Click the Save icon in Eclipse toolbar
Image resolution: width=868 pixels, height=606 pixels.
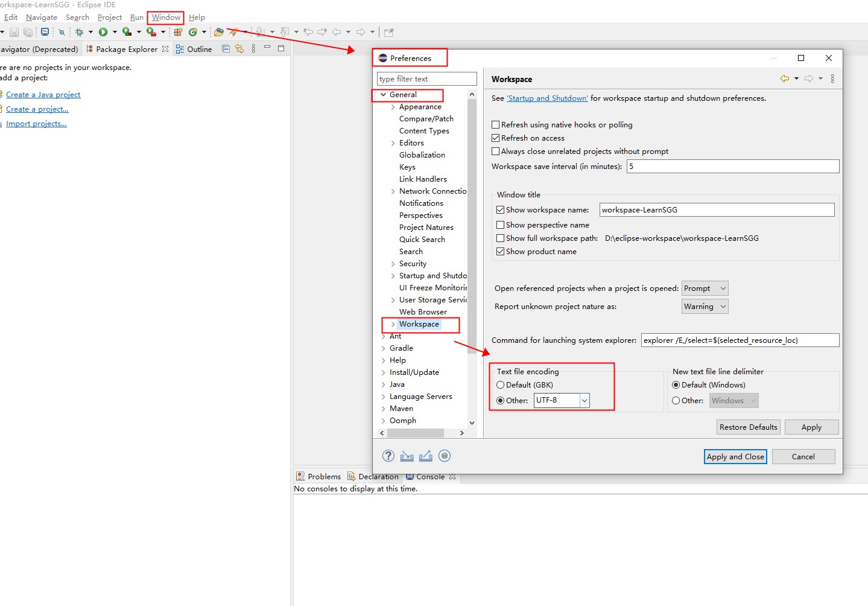point(14,32)
